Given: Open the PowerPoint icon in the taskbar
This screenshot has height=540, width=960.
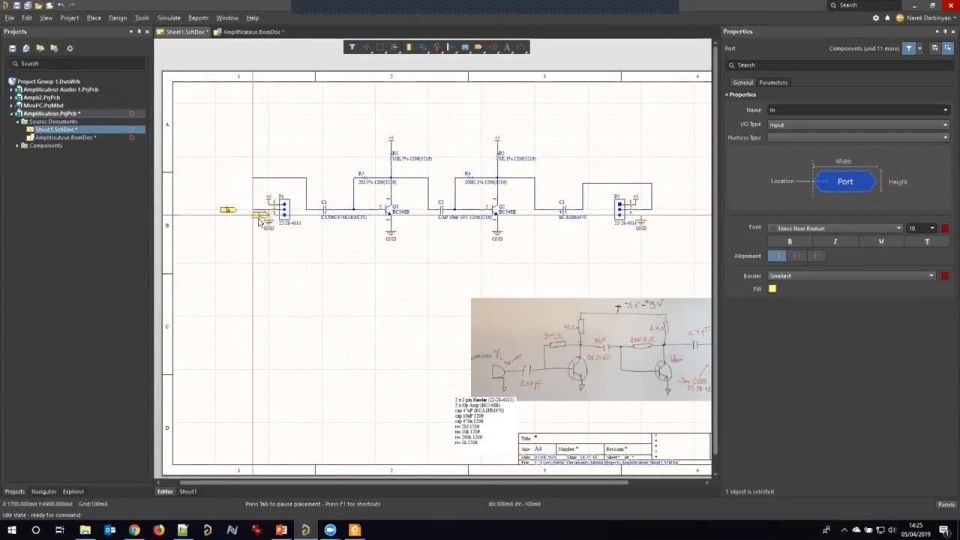Looking at the screenshot, I should [281, 530].
